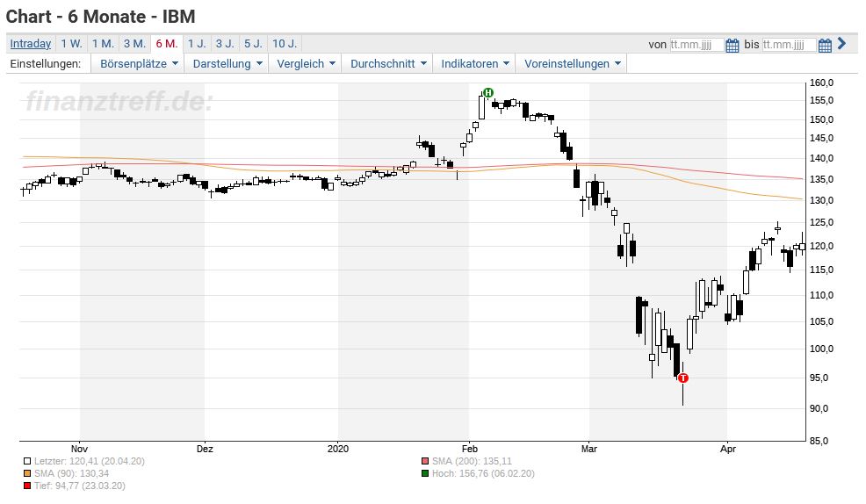Image resolution: width=866 pixels, height=504 pixels.
Task: Click the orange SMA (90) legend swatch
Action: click(x=27, y=473)
